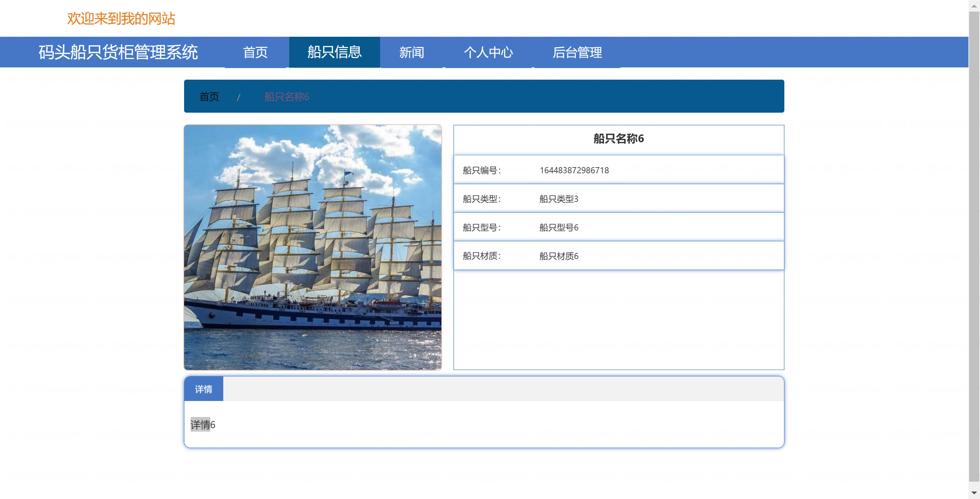
Task: Click the 船只名称6 heading in info panel
Action: [x=619, y=139]
